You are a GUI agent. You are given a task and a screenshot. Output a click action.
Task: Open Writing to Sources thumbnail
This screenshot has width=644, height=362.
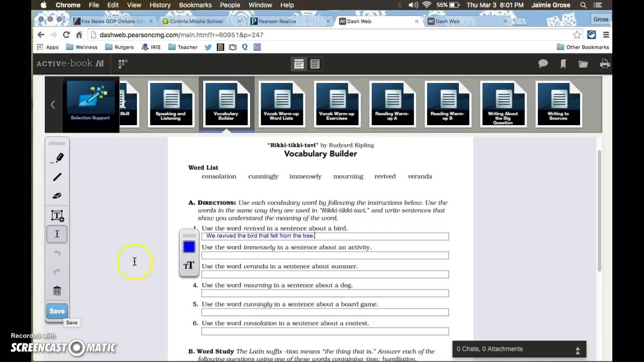pos(558,104)
